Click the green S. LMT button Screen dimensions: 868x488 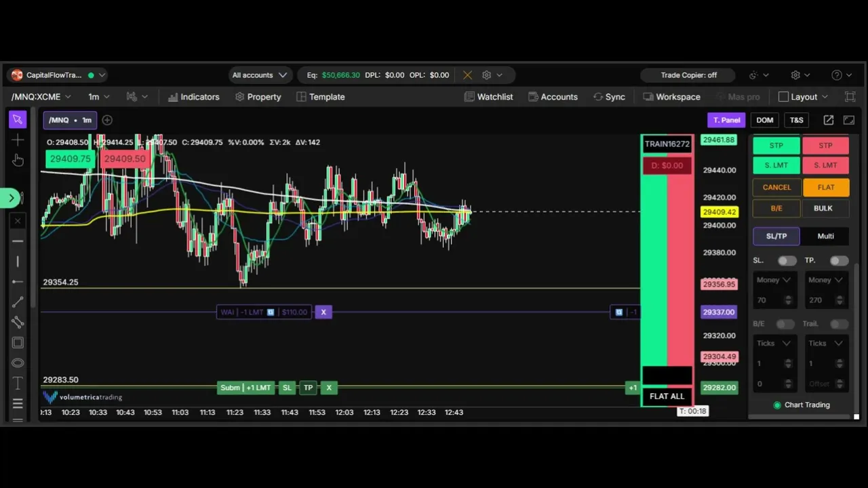(x=776, y=165)
